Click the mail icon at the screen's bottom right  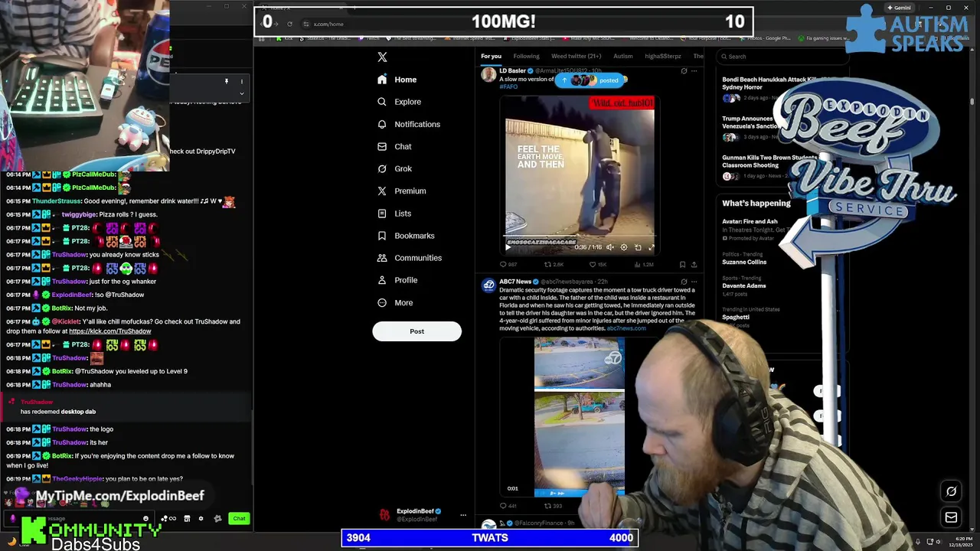[x=951, y=517]
